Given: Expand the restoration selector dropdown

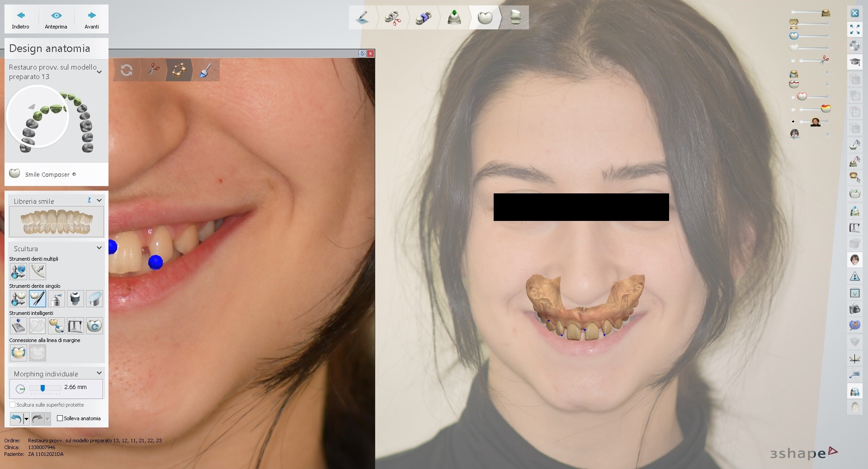Looking at the screenshot, I should (99, 72).
